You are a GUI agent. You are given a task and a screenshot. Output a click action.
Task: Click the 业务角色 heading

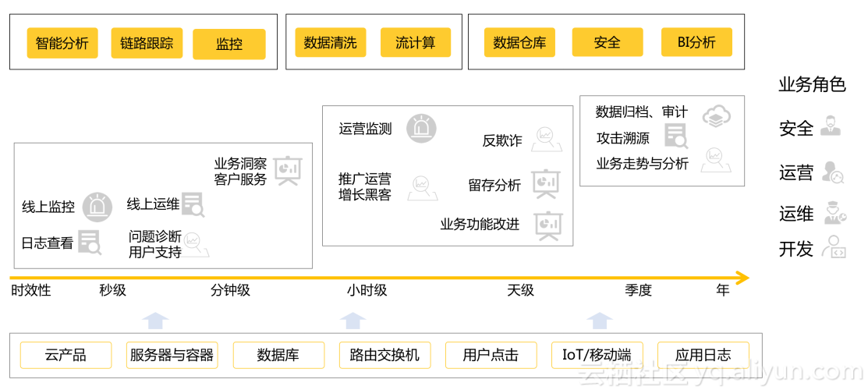(812, 85)
